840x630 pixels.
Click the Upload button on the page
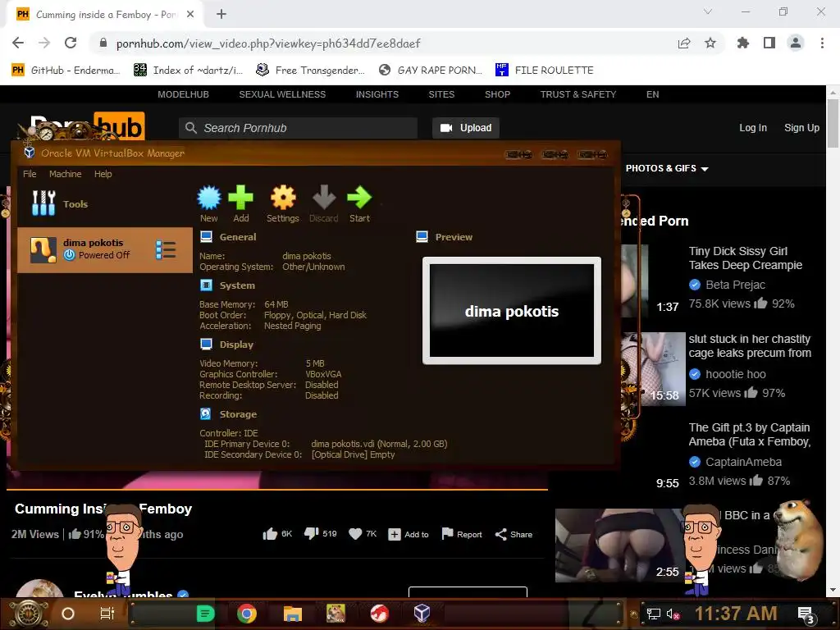pos(466,128)
